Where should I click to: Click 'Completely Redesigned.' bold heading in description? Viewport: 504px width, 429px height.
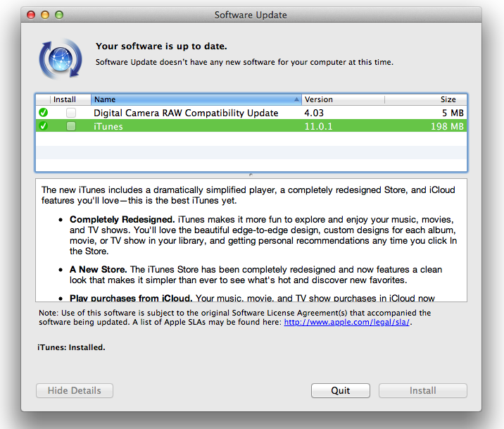122,219
